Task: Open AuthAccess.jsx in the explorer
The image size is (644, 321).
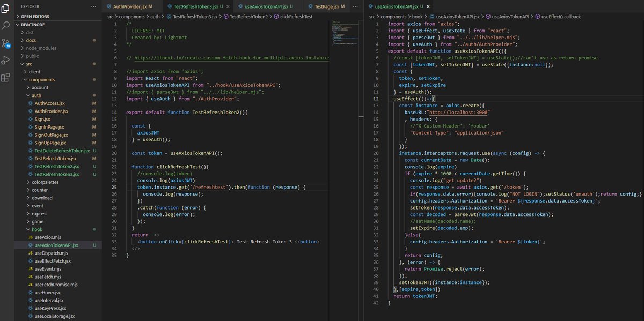Action: pyautogui.click(x=58, y=103)
